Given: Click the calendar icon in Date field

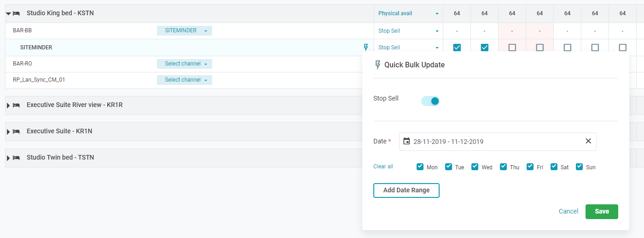Looking at the screenshot, I should coord(406,141).
